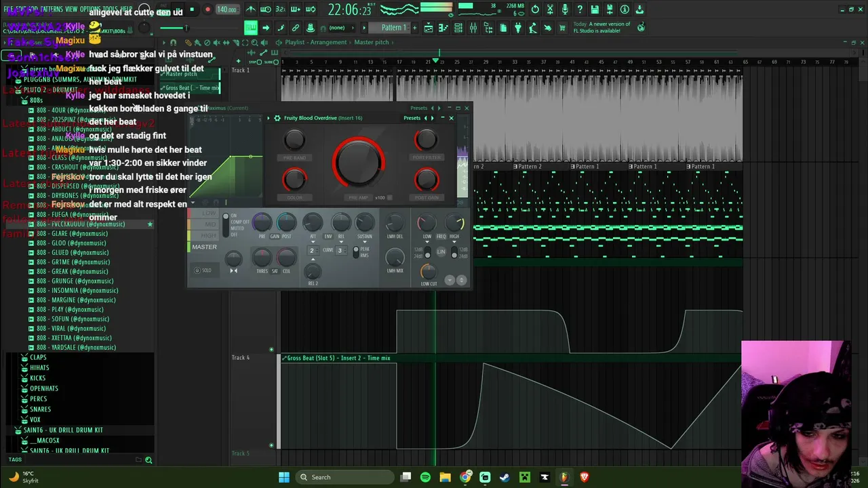Click Playlist - Arrangement in the breadcrumb

click(x=315, y=43)
